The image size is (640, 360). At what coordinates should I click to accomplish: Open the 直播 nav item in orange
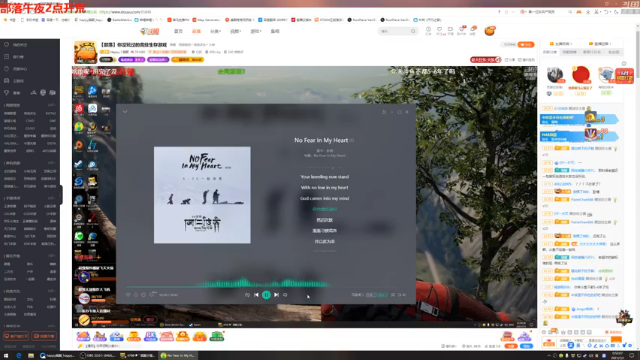pos(196,31)
